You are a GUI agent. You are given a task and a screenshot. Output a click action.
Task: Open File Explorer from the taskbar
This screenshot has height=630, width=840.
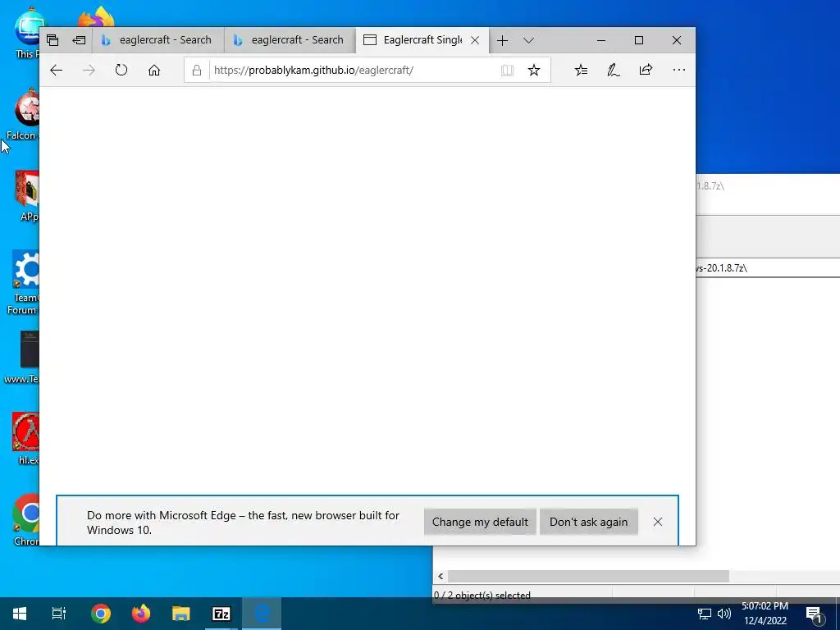(x=181, y=614)
